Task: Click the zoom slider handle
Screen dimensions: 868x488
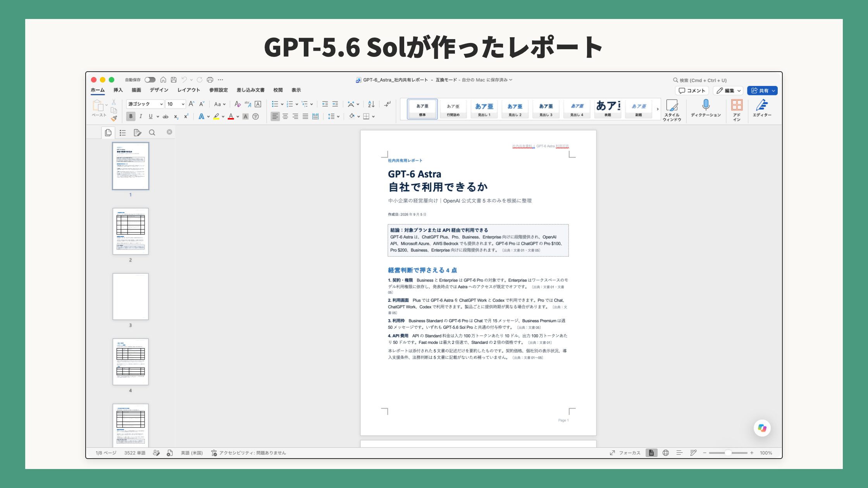Action: (728, 453)
